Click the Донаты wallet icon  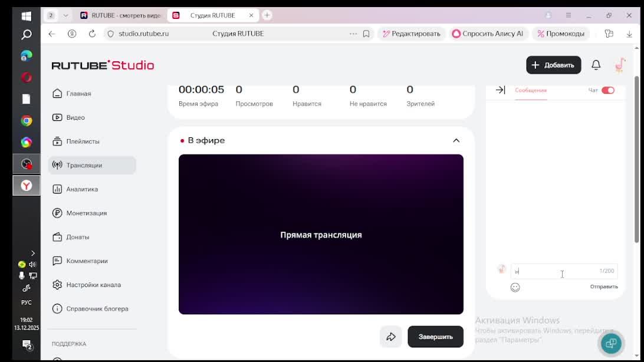click(57, 237)
